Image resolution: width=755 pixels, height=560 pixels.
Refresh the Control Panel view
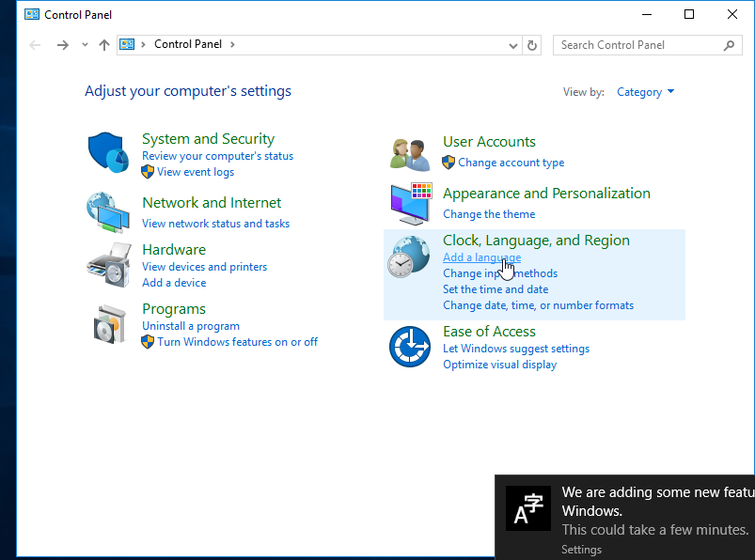pyautogui.click(x=532, y=45)
